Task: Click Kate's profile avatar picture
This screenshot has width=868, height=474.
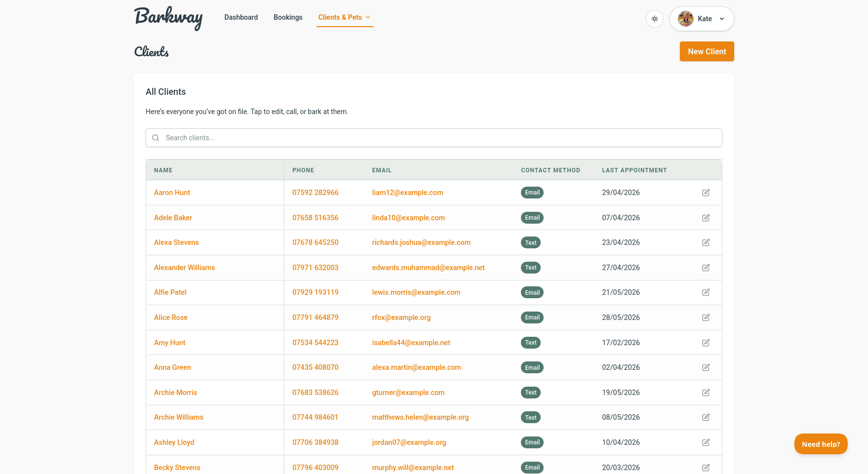Action: 685,19
